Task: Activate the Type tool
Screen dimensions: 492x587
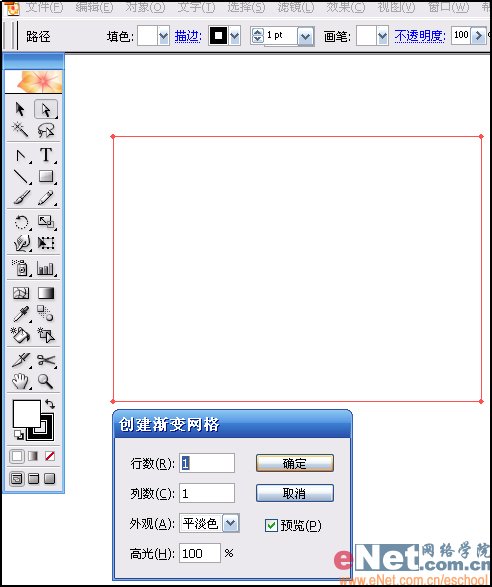Action: 46,155
